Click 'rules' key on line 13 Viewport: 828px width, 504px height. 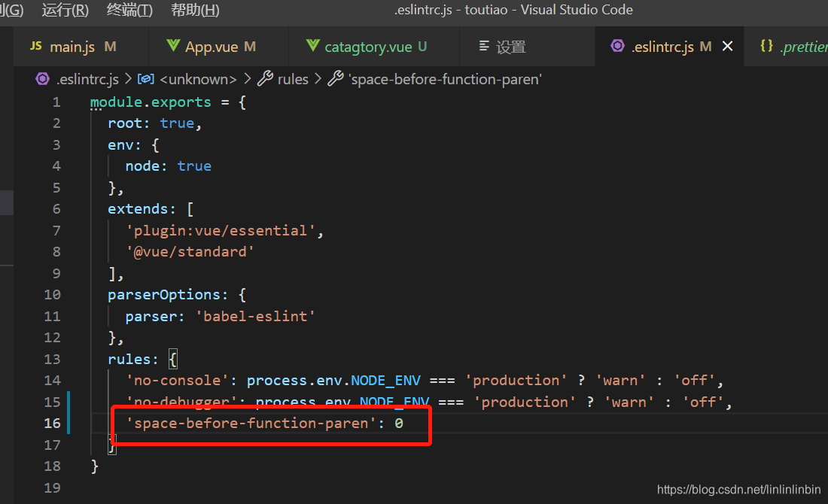[x=129, y=359]
